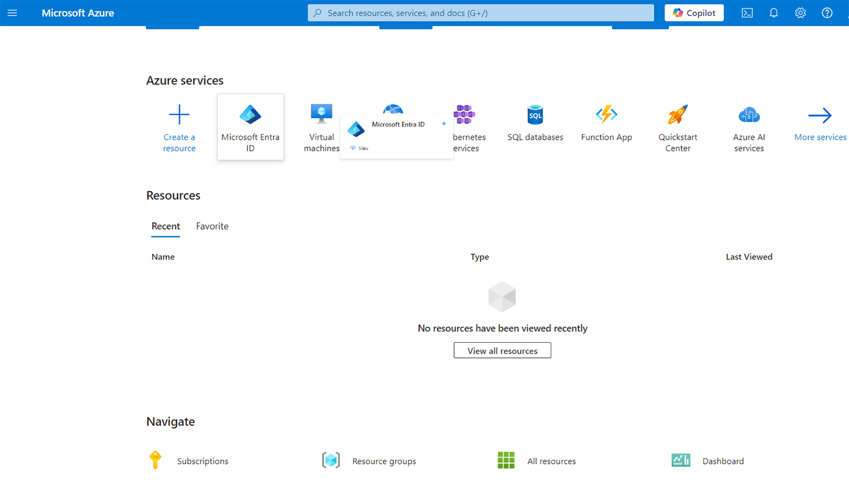Navigate to All resources grid icon
This screenshot has height=504, width=849.
point(506,460)
